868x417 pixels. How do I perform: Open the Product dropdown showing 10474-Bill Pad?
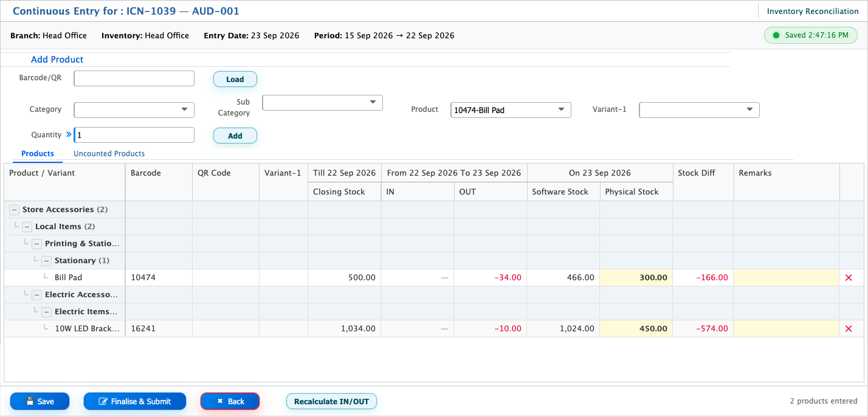pyautogui.click(x=511, y=110)
